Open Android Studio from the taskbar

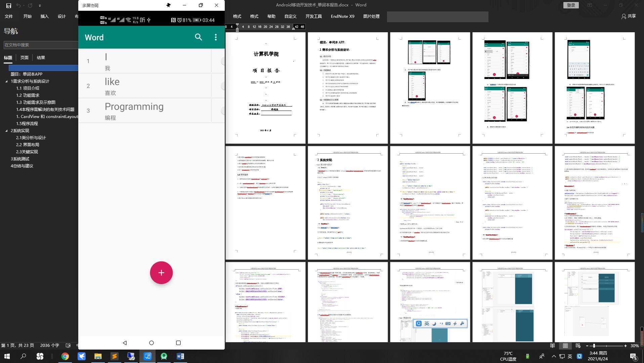164,356
